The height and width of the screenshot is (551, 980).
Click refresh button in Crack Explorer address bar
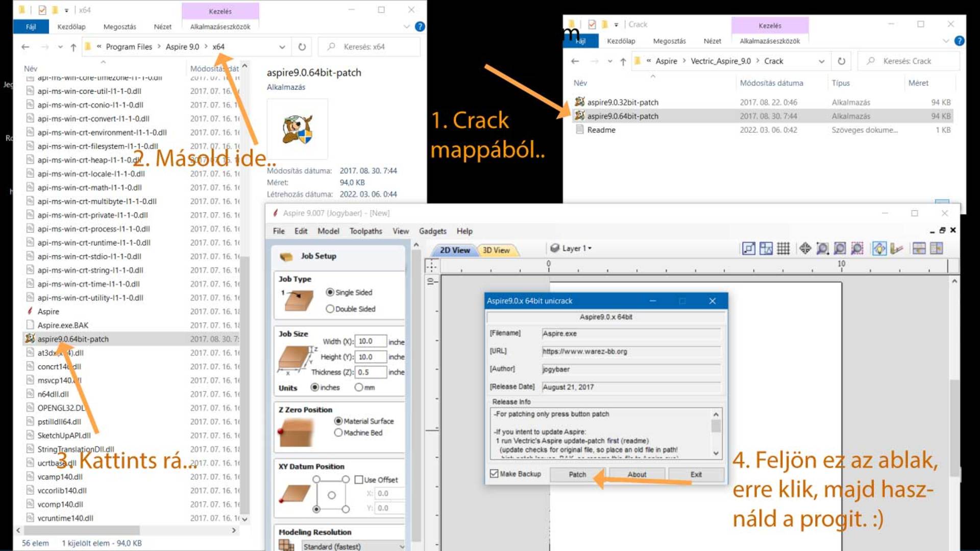tap(841, 61)
